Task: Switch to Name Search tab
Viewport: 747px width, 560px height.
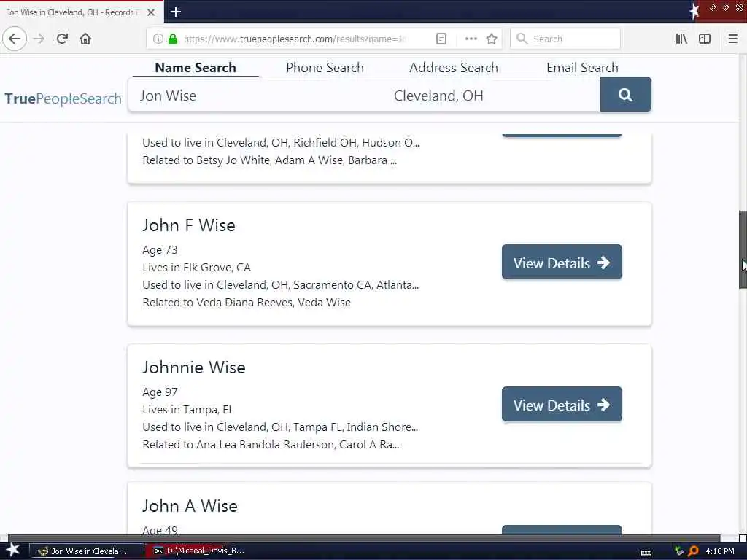Action: [196, 68]
